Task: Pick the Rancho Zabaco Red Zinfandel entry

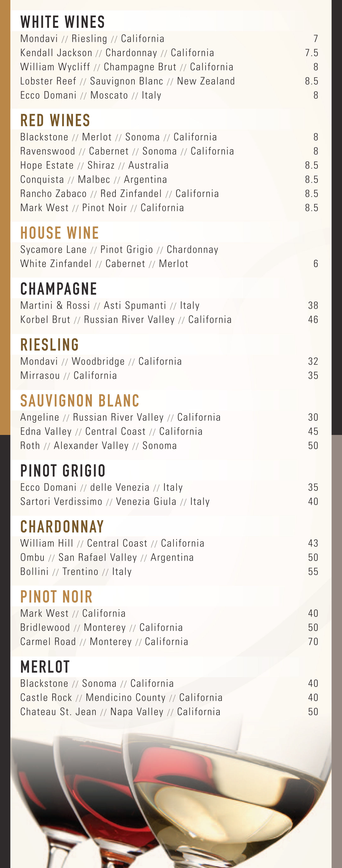Action: [x=119, y=194]
